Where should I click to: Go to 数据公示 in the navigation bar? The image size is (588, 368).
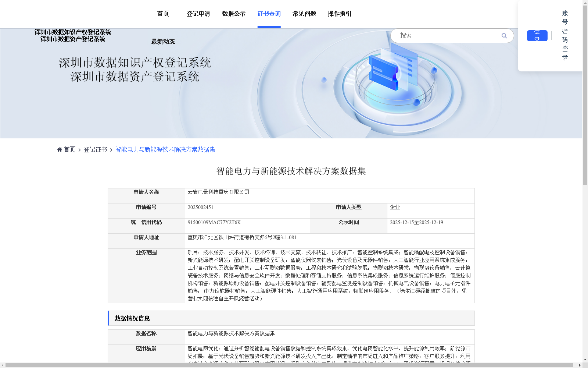tap(234, 14)
